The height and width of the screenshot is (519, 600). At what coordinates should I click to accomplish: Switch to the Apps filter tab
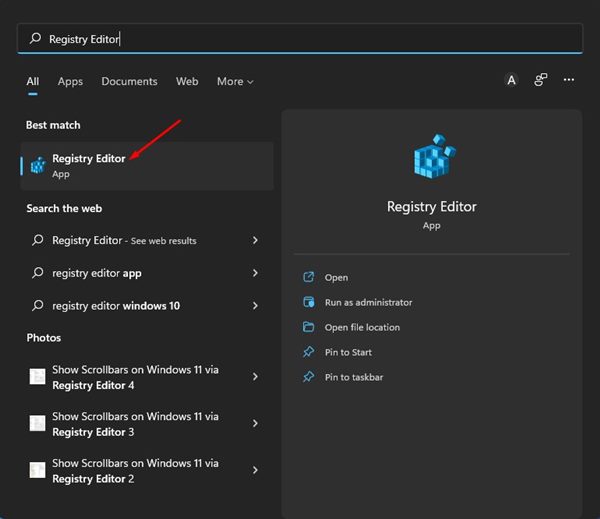click(x=70, y=82)
